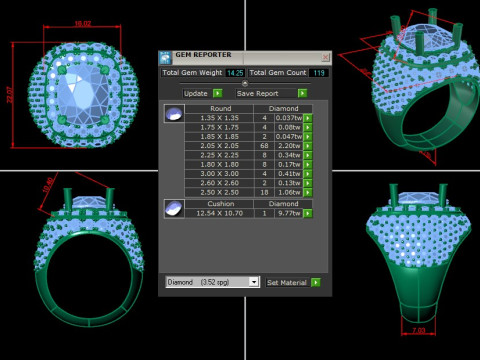Image resolution: width=480 pixels, height=360 pixels.
Task: Click the count 18 cell
Action: coord(264,192)
